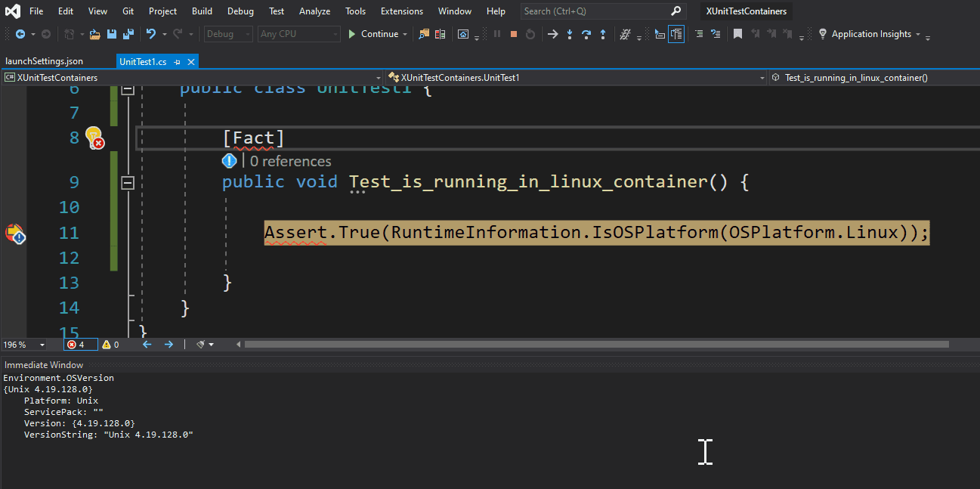
Task: Click the Step Into arrow icon
Action: point(569,34)
